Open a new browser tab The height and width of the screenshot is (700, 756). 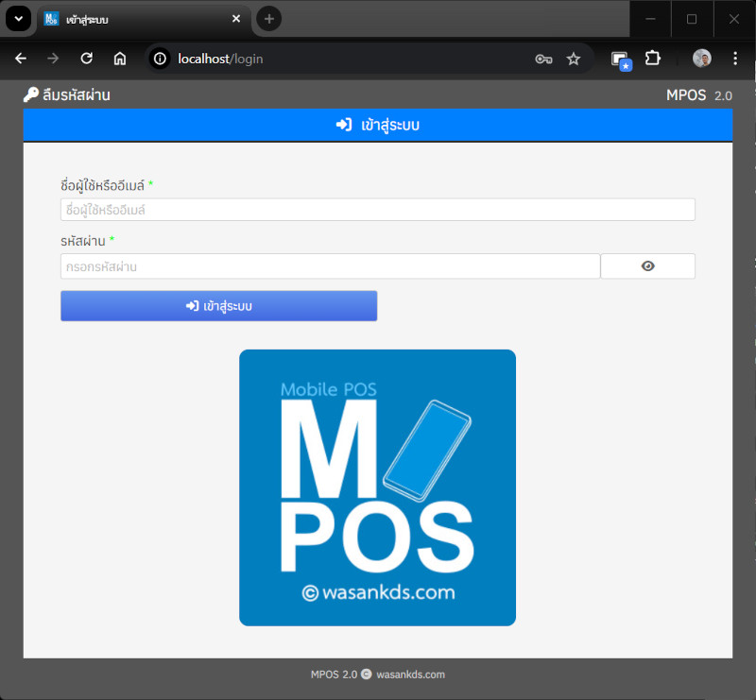click(x=269, y=19)
